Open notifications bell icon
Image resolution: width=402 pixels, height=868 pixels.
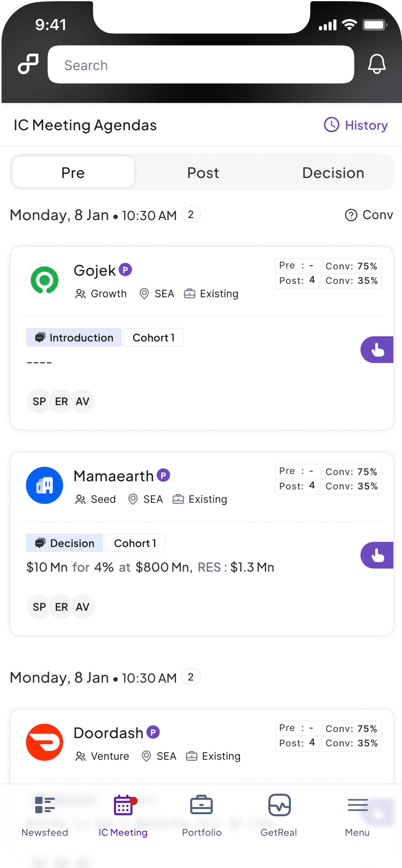click(x=376, y=64)
